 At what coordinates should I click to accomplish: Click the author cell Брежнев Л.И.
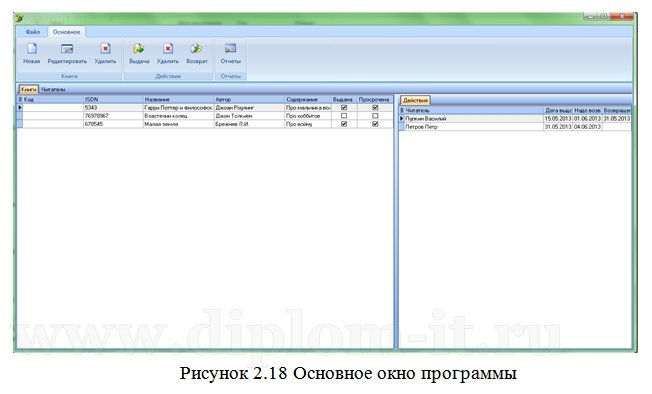pyautogui.click(x=249, y=124)
